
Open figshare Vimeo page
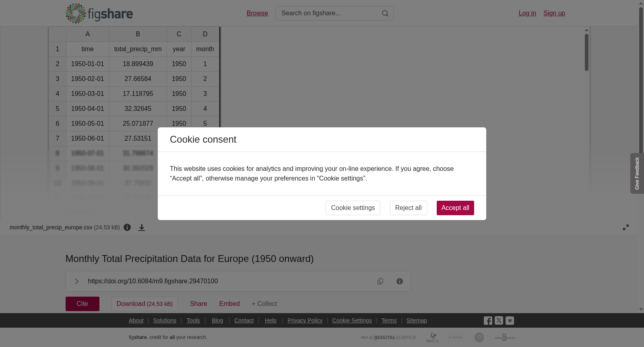[x=510, y=321]
